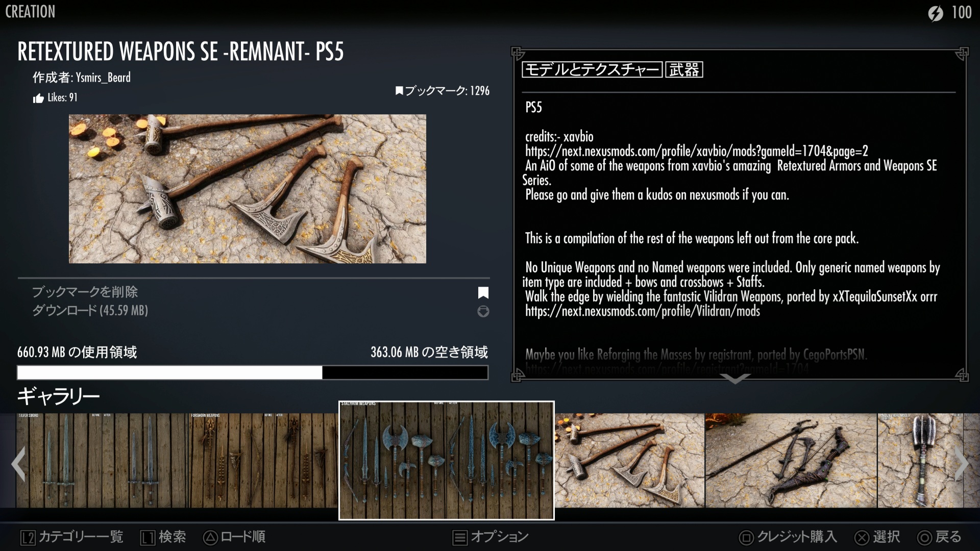Screen dimensions: 980x551
Task: Click the bookmark count flag icon
Action: [x=399, y=91]
